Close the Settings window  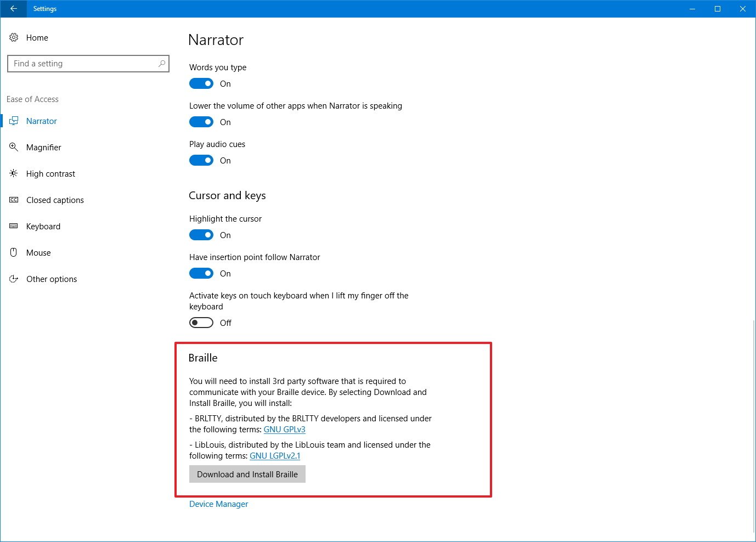[x=743, y=9]
